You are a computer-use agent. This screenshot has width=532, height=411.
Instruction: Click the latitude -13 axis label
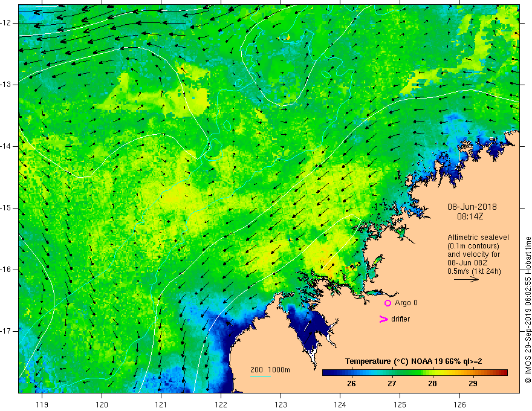(x=7, y=85)
